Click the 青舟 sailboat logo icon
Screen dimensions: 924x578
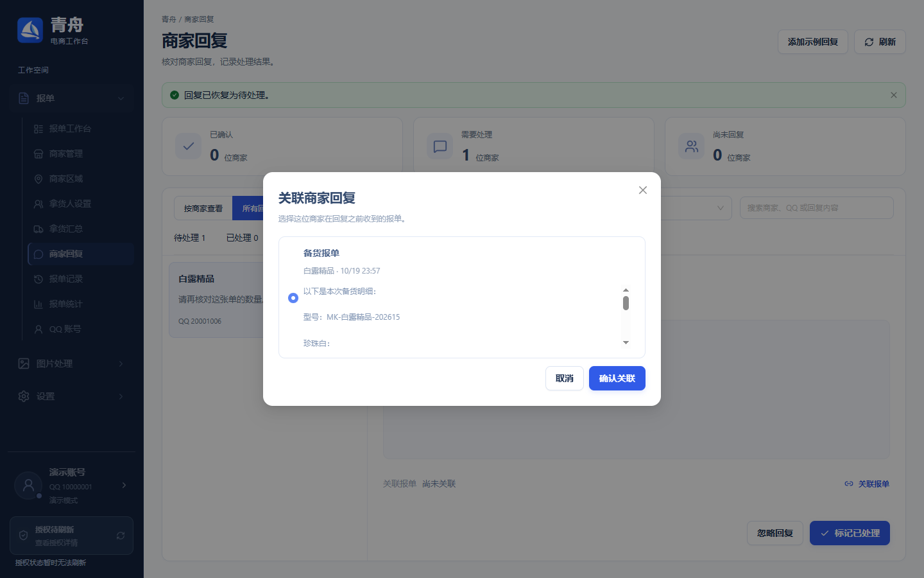click(x=30, y=30)
